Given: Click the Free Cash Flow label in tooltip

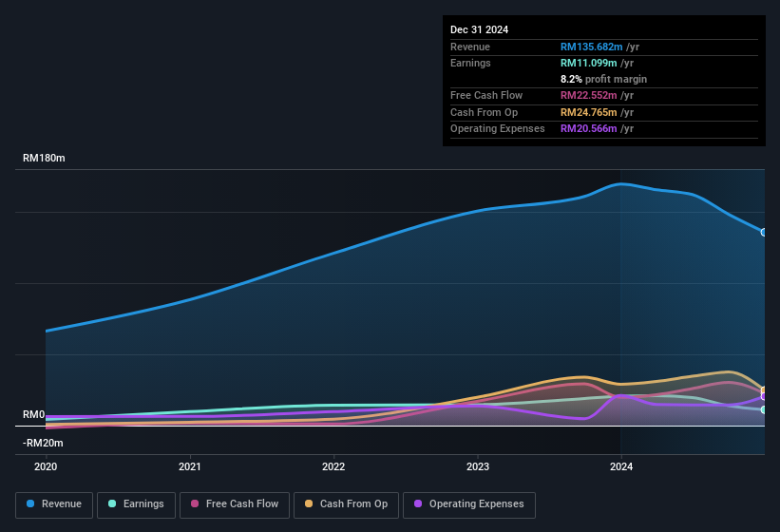Looking at the screenshot, I should click(x=486, y=95).
